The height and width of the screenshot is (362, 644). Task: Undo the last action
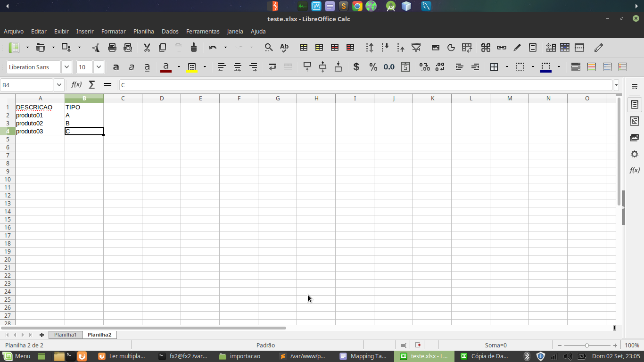click(213, 48)
